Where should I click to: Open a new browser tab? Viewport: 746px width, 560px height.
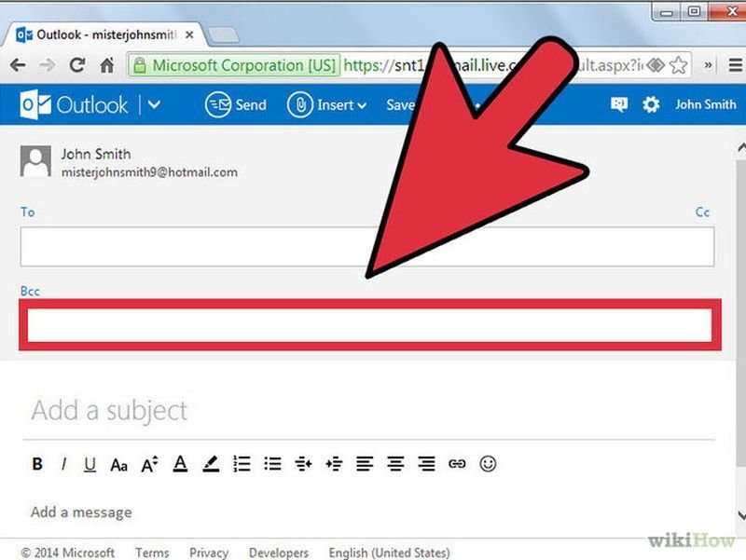click(x=224, y=34)
